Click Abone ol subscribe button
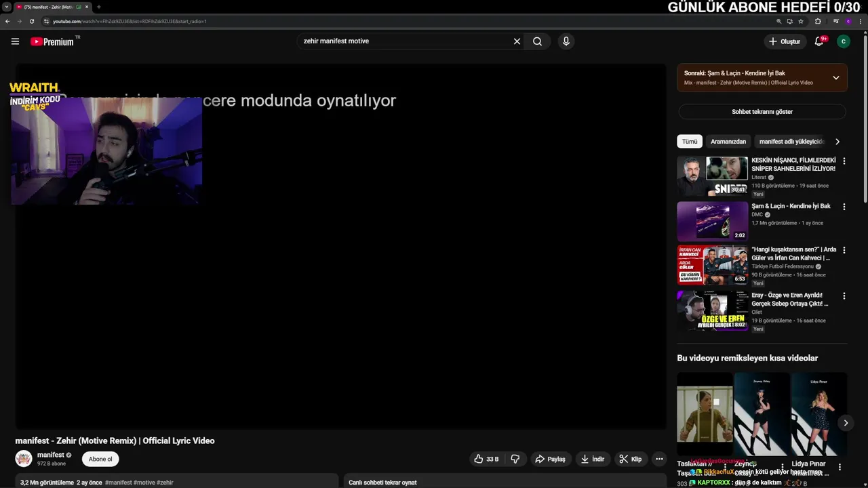 point(100,459)
